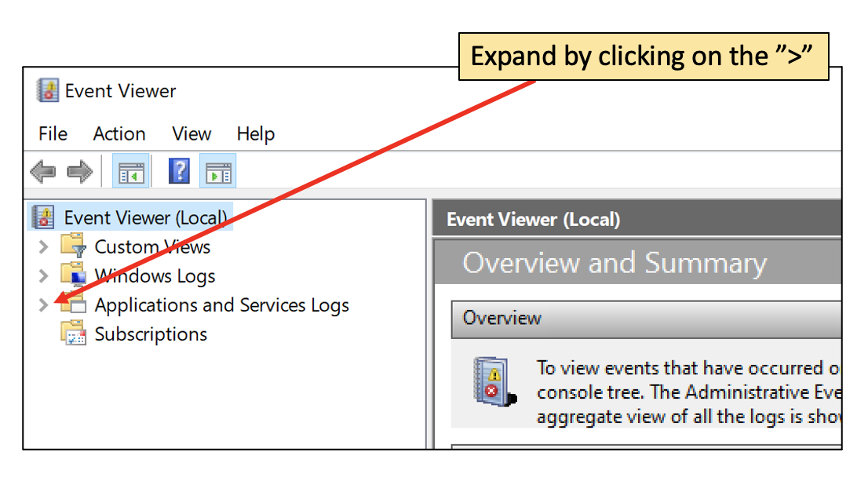Image resolution: width=868 pixels, height=485 pixels.
Task: Open the Action menu
Action: (x=119, y=133)
